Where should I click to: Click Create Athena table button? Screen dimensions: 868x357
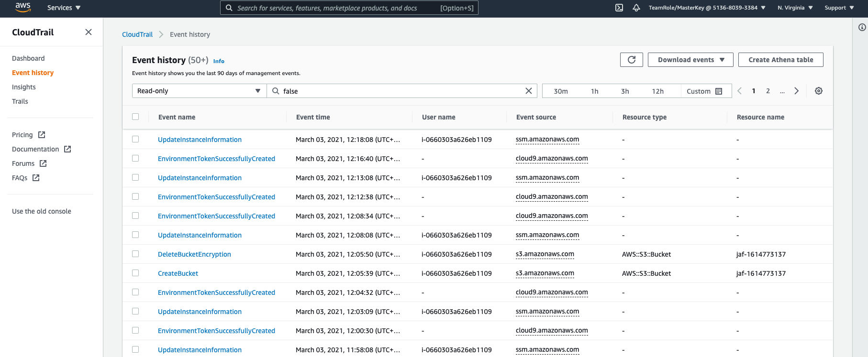point(781,60)
